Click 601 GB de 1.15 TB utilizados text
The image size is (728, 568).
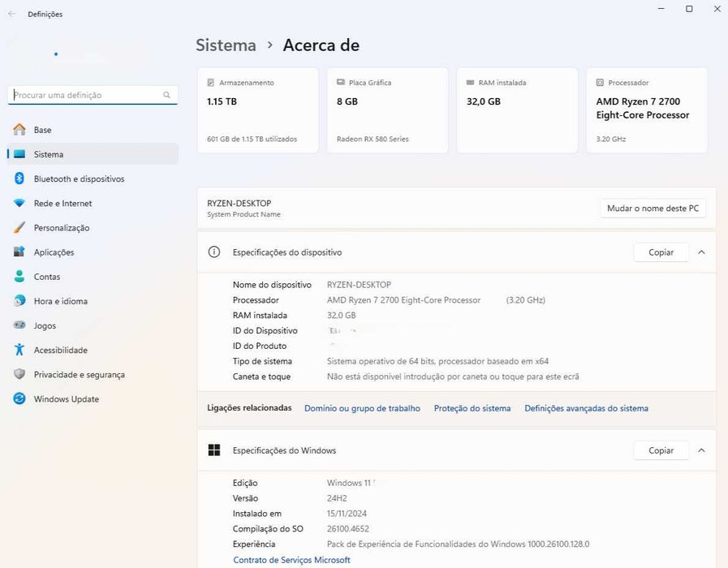(x=252, y=139)
